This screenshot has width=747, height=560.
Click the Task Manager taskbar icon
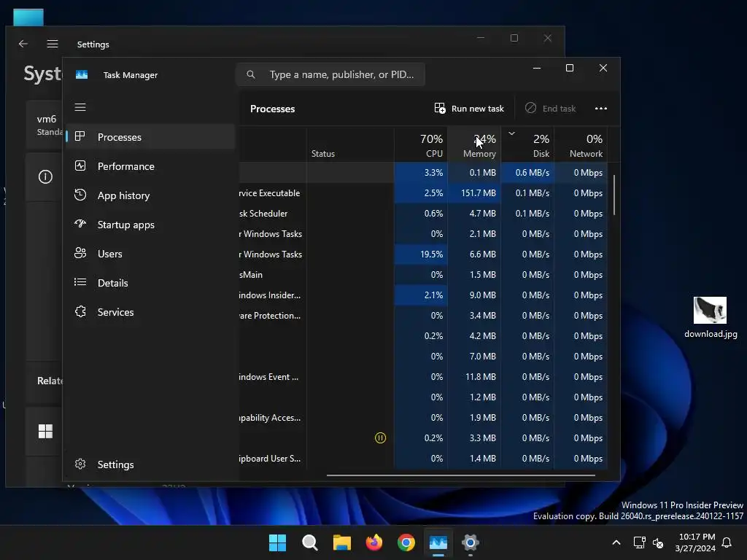(438, 542)
